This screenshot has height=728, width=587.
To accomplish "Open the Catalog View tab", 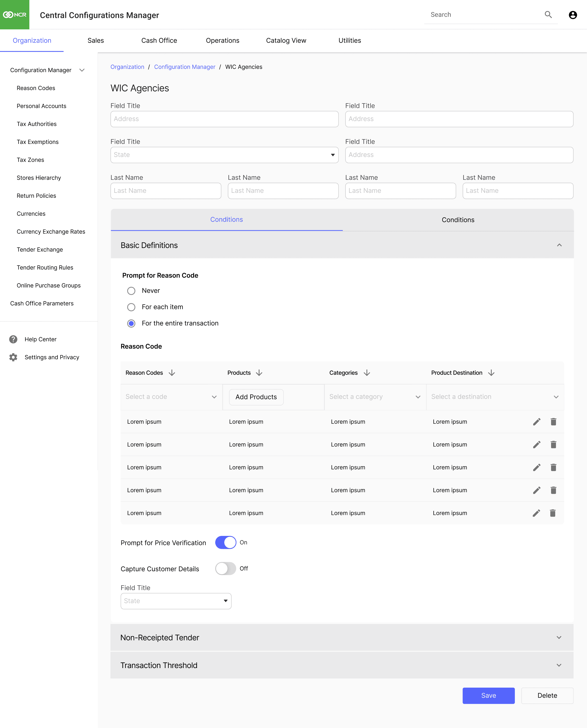I will [x=286, y=41].
